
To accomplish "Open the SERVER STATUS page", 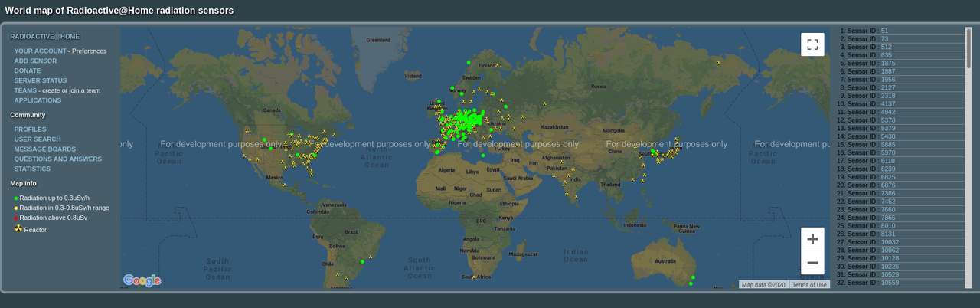I will (x=41, y=81).
